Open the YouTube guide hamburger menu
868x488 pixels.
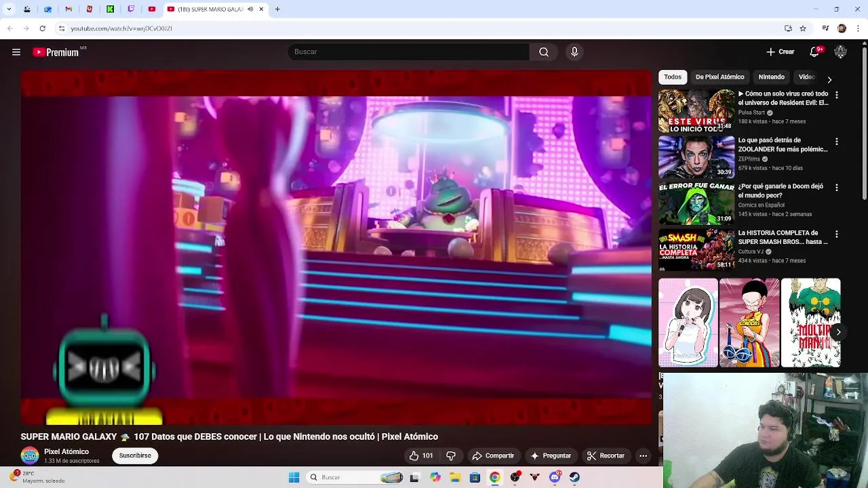16,52
